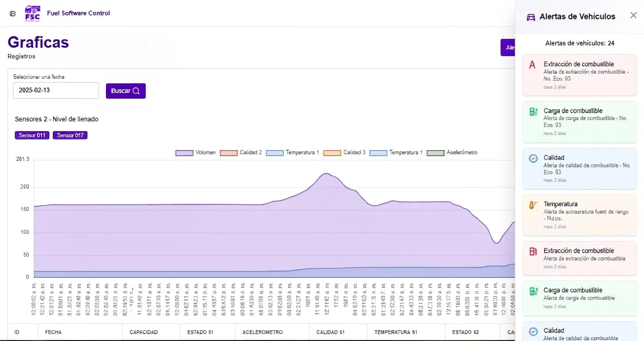Click the sidebar collapse icon top left

pyautogui.click(x=12, y=13)
